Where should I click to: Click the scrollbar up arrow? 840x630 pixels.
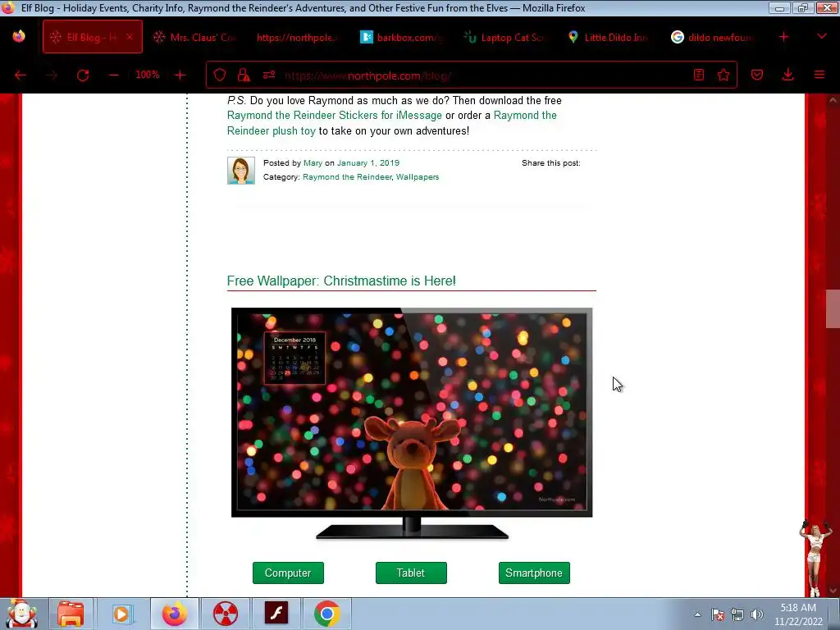pyautogui.click(x=833, y=99)
